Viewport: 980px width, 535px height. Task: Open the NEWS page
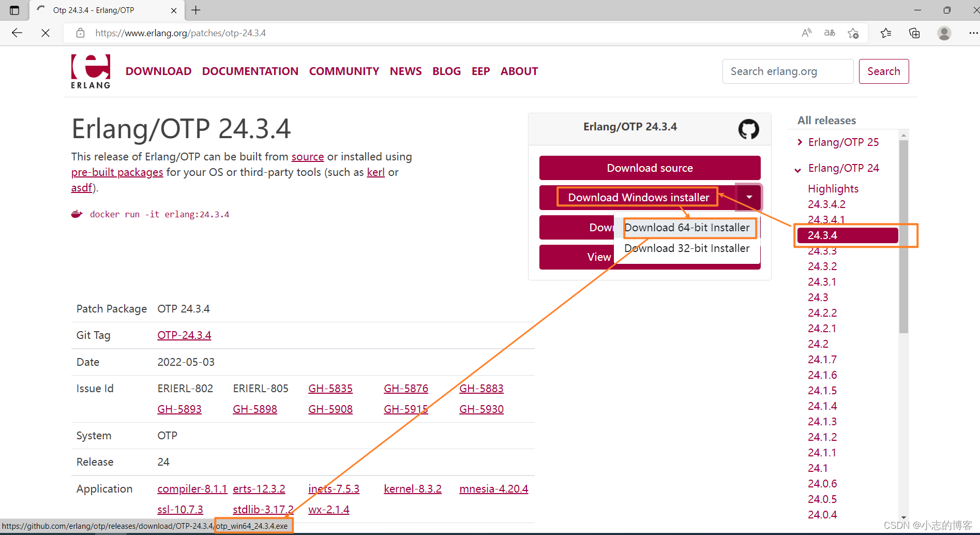click(x=406, y=71)
